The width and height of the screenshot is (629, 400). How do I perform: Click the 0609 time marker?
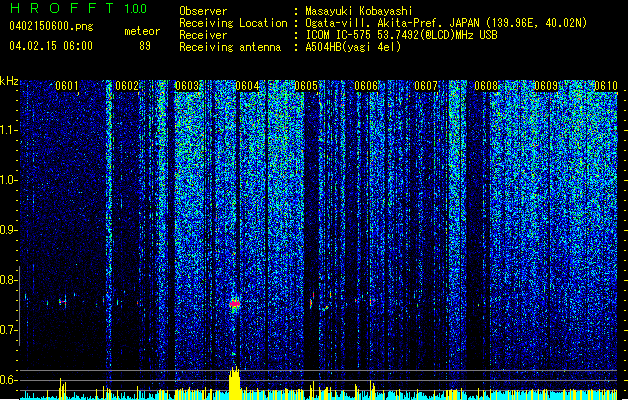(546, 86)
